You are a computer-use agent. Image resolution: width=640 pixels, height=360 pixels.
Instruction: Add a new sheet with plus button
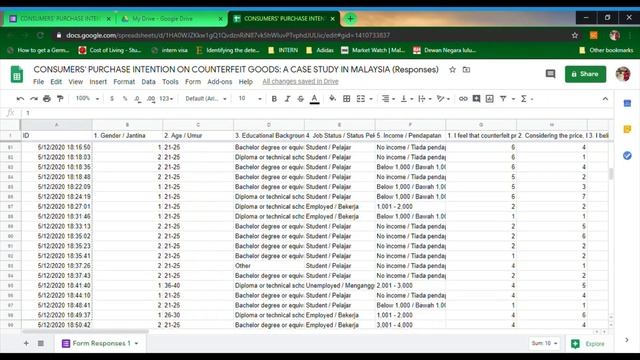point(26,343)
